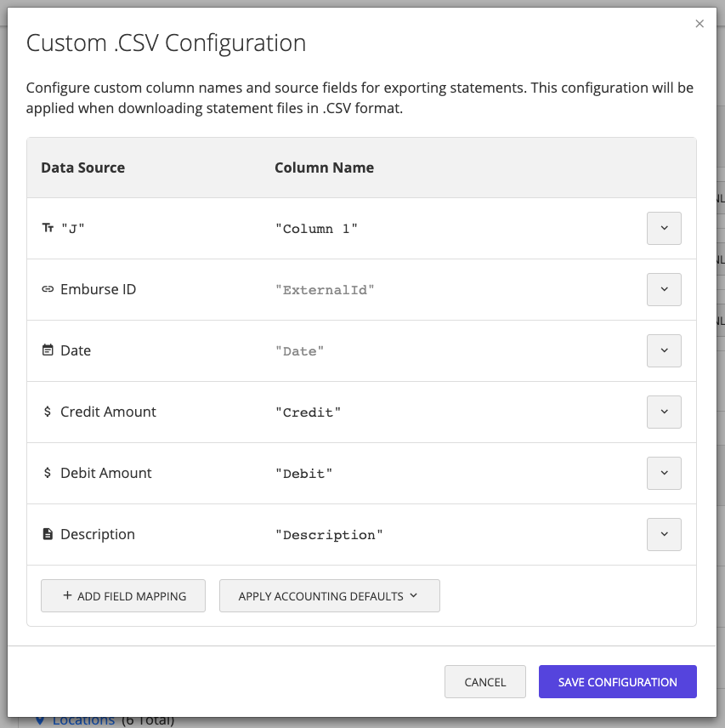
Task: Open options for the Credit Amount row
Action: tap(664, 412)
